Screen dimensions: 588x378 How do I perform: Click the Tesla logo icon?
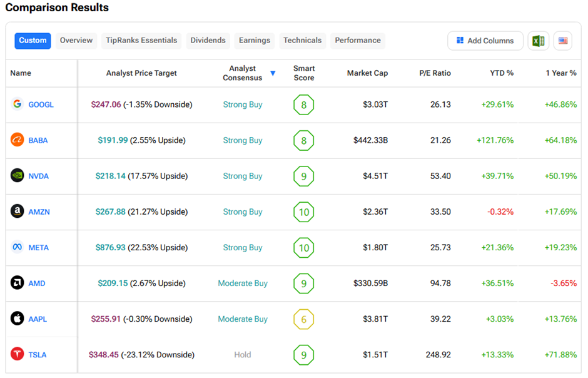18,354
